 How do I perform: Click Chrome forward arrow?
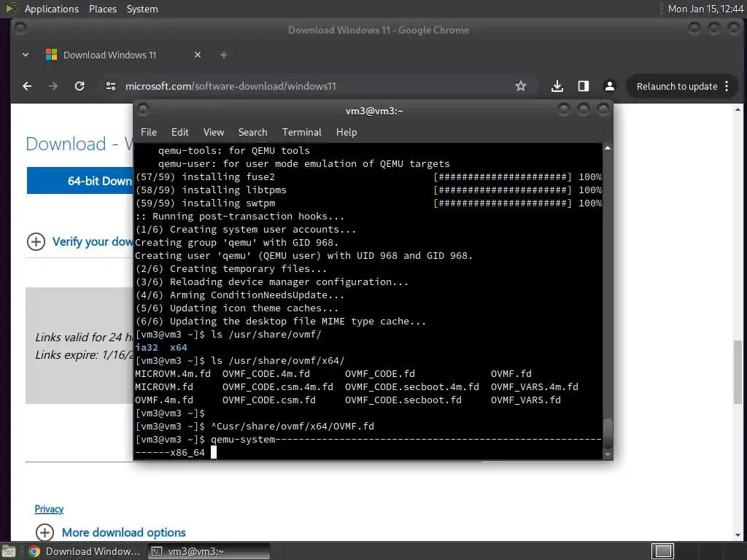53,86
